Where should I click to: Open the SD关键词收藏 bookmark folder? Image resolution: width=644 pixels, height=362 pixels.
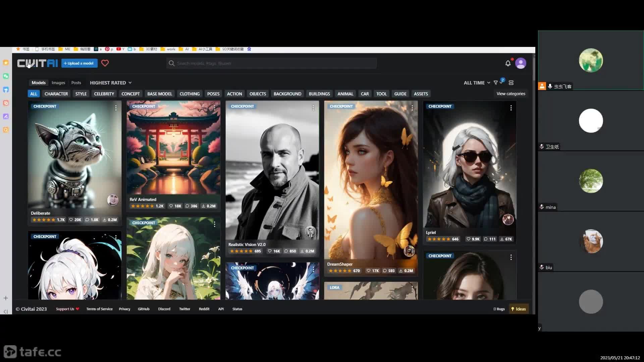[x=230, y=49]
